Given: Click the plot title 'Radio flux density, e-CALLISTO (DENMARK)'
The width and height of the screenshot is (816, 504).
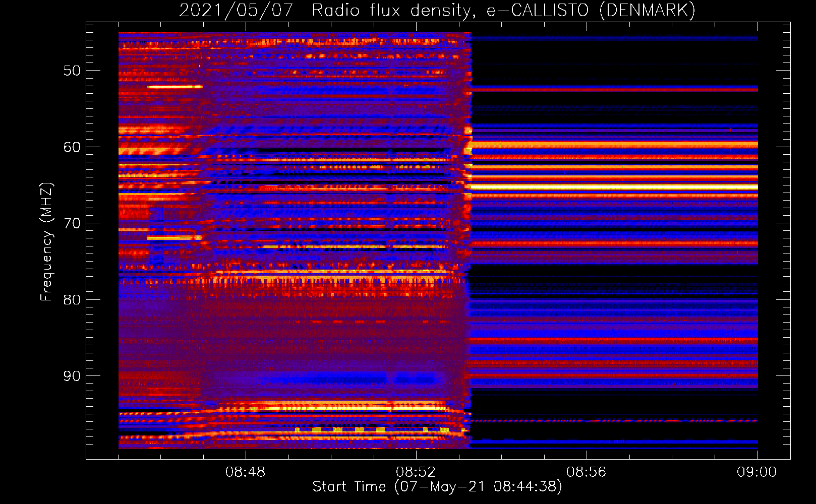Looking at the screenshot, I should coord(503,11).
